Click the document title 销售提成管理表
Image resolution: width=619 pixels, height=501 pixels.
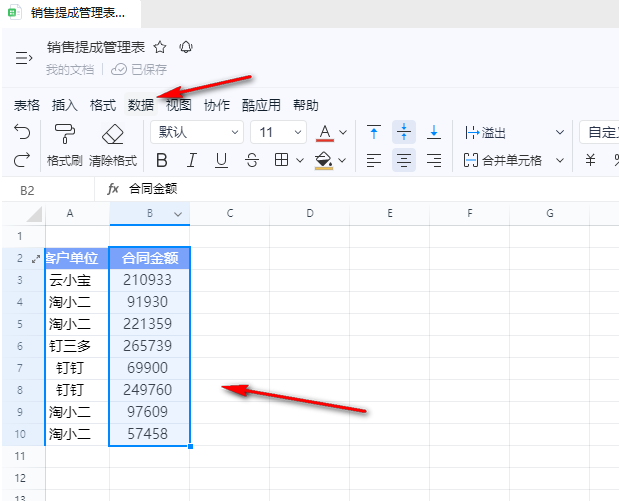[96, 47]
